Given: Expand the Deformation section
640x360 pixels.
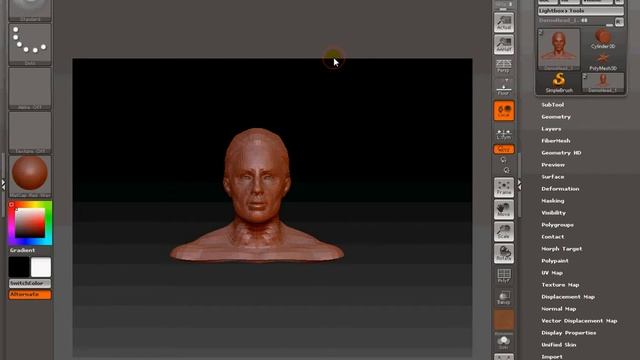Looking at the screenshot, I should click(x=560, y=189).
